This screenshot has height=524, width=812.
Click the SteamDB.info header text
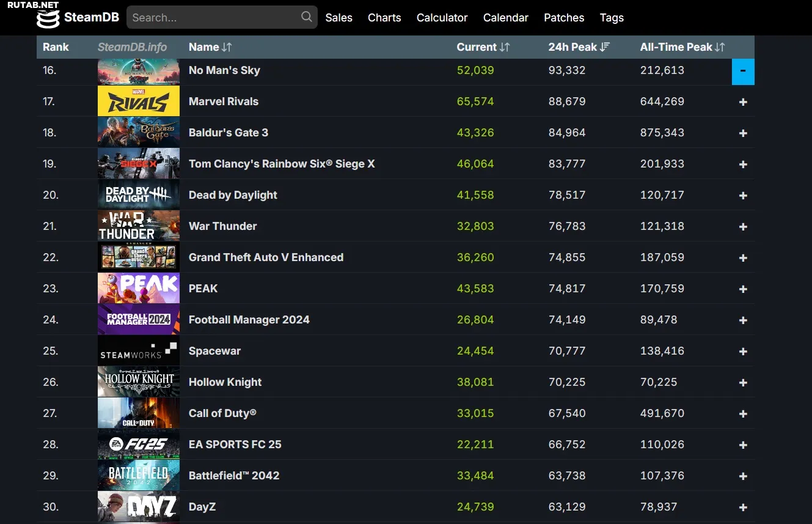coord(132,47)
